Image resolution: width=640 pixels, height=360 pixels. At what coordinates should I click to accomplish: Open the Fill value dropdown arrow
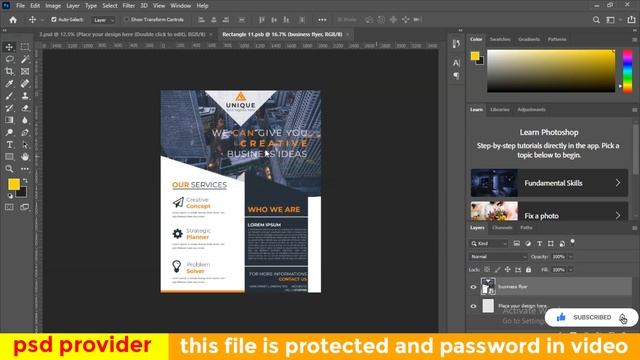coord(571,270)
